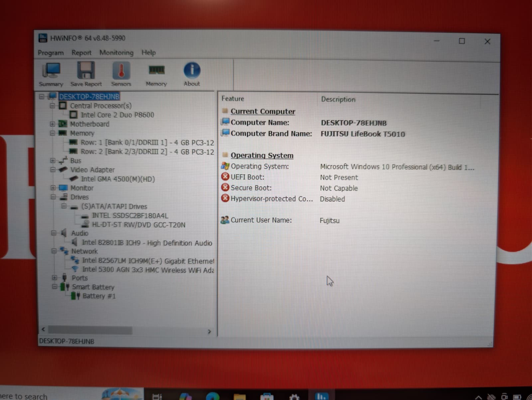
Task: Select Intel 82801IB ICH9 High Definition Audio
Action: point(147,243)
